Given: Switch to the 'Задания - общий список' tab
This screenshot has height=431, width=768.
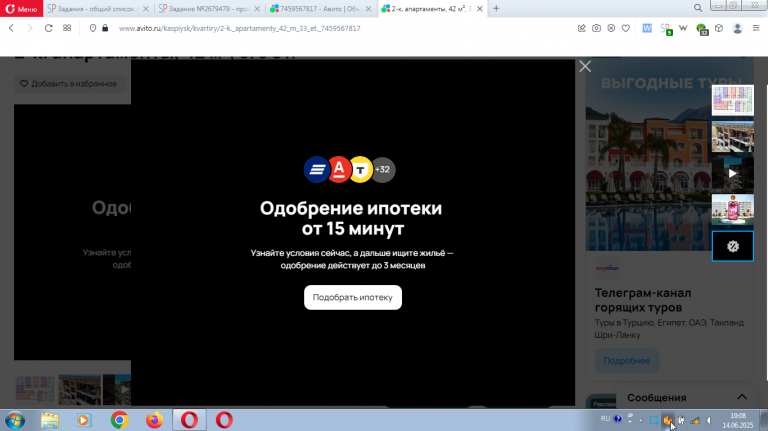Looking at the screenshot, I should (x=98, y=8).
